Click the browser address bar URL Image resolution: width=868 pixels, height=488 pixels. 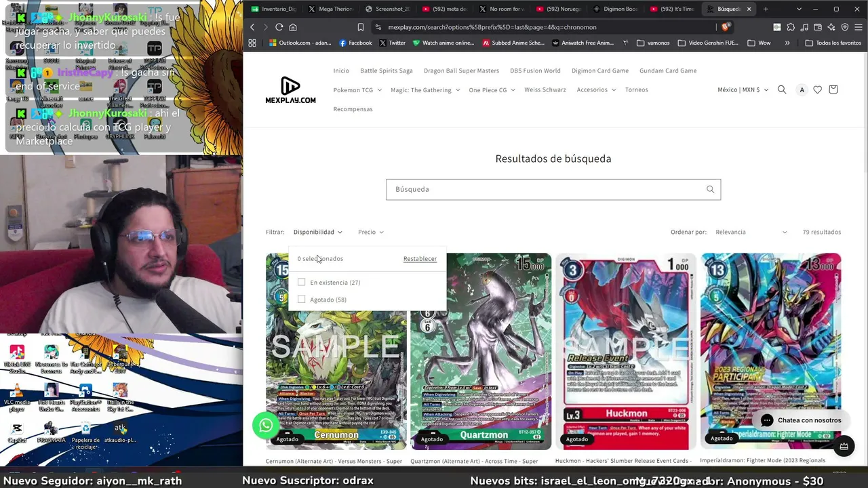[492, 27]
